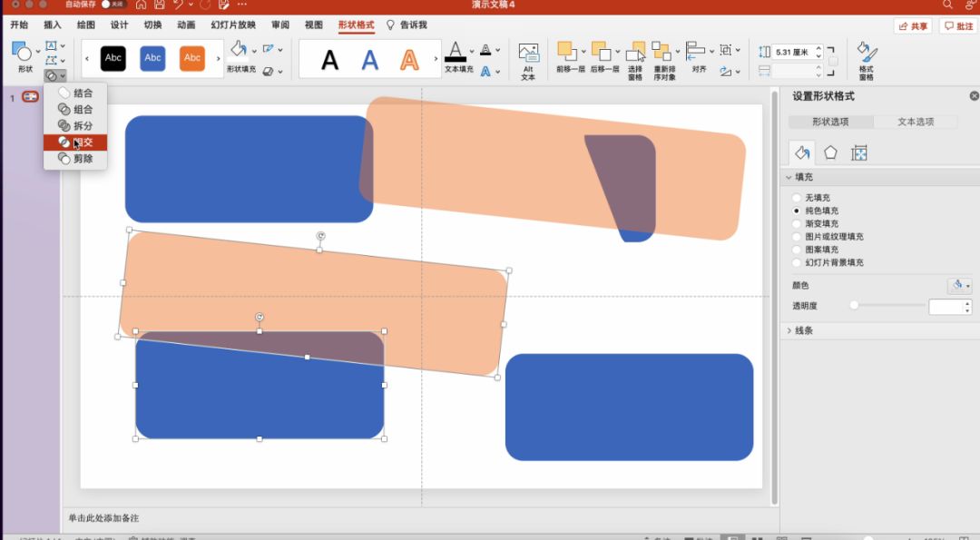Switch to the 插入 ribbon tab
The image size is (980, 540).
coord(53,25)
